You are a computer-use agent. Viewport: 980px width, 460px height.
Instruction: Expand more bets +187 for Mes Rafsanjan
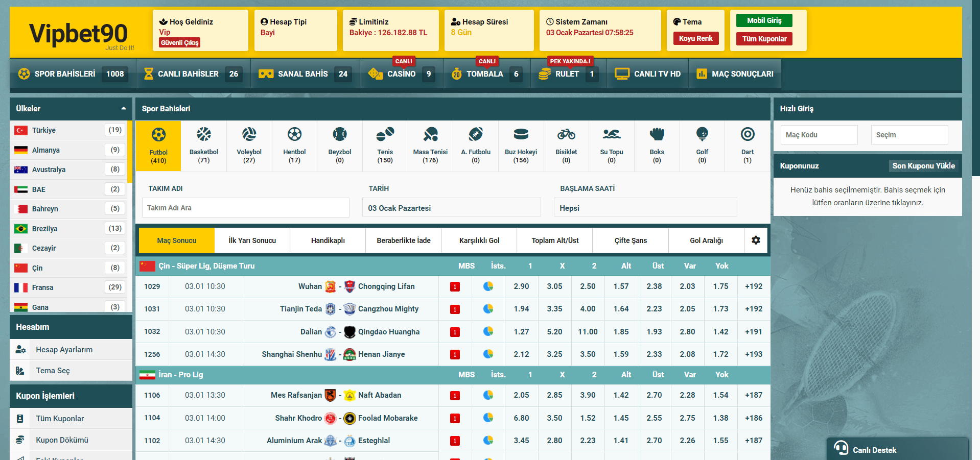point(754,395)
